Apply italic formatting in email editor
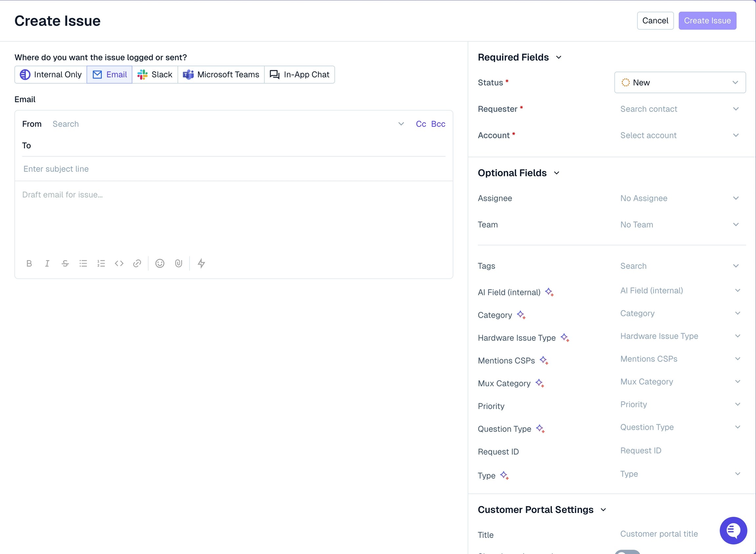Screen dimensions: 756x554 point(47,264)
